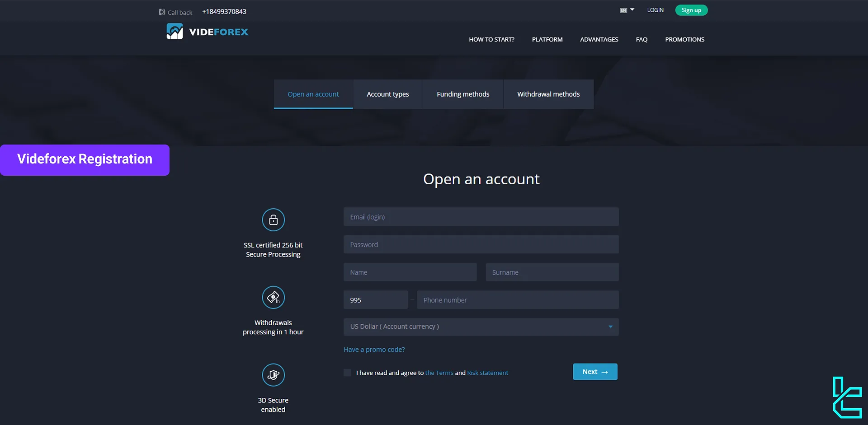This screenshot has width=868, height=425.
Task: Open the EN language dropdown
Action: point(627,10)
